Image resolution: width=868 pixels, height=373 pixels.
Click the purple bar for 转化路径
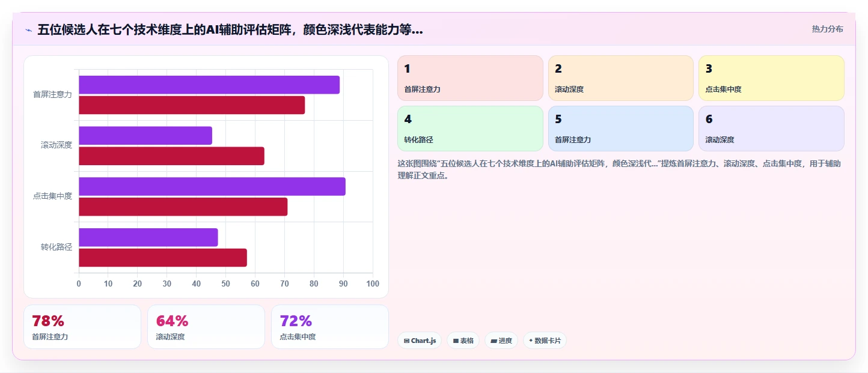148,237
